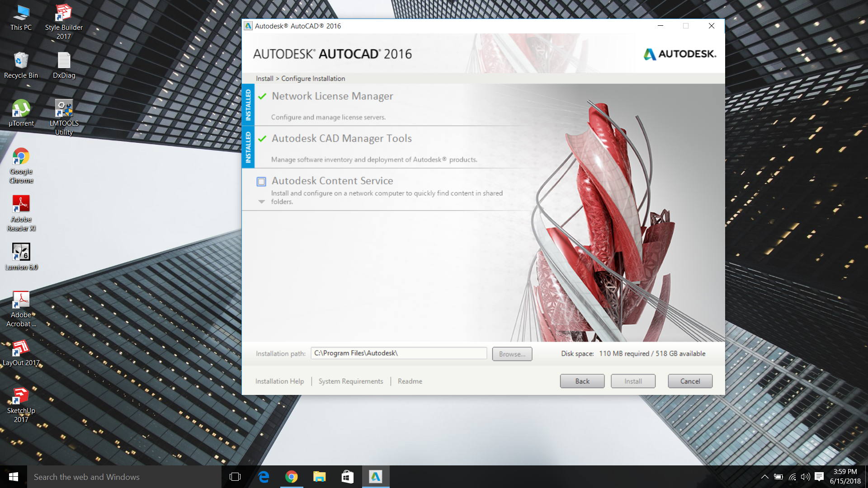868x488 pixels.
Task: Select the Network License Manager title
Action: click(x=332, y=96)
